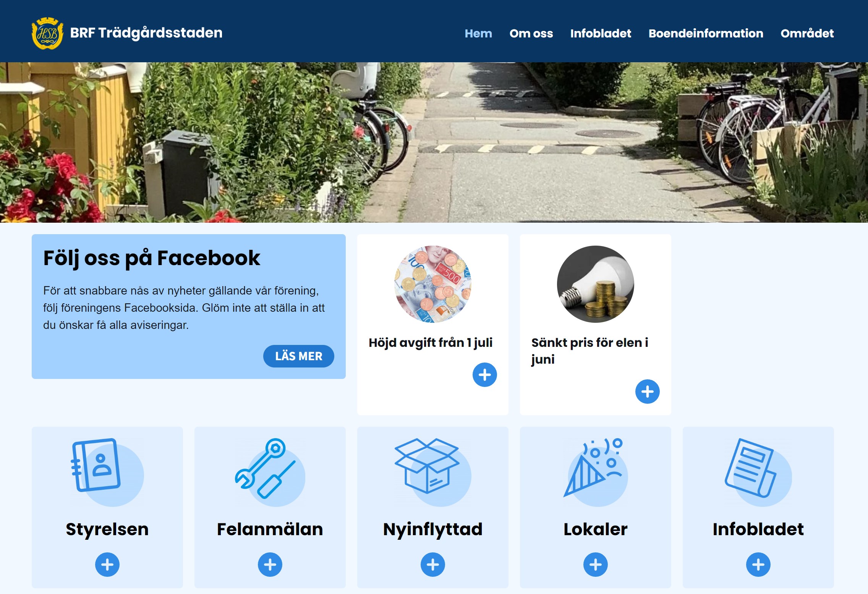Image resolution: width=868 pixels, height=594 pixels.
Task: Go to the Hem menu item
Action: tap(478, 34)
